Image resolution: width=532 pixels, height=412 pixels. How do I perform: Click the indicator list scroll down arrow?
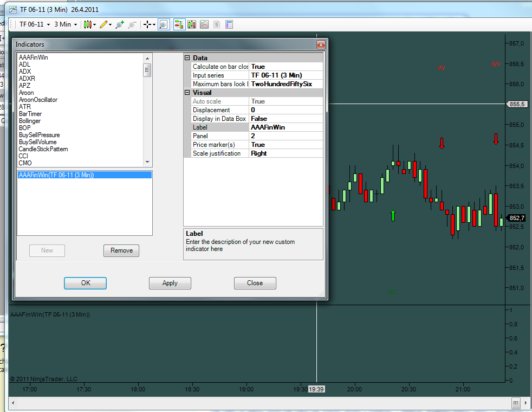tap(147, 162)
